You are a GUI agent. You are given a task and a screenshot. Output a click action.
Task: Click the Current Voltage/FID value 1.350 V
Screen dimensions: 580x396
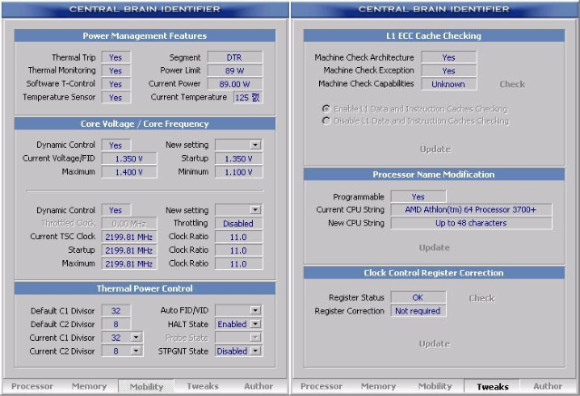click(129, 159)
